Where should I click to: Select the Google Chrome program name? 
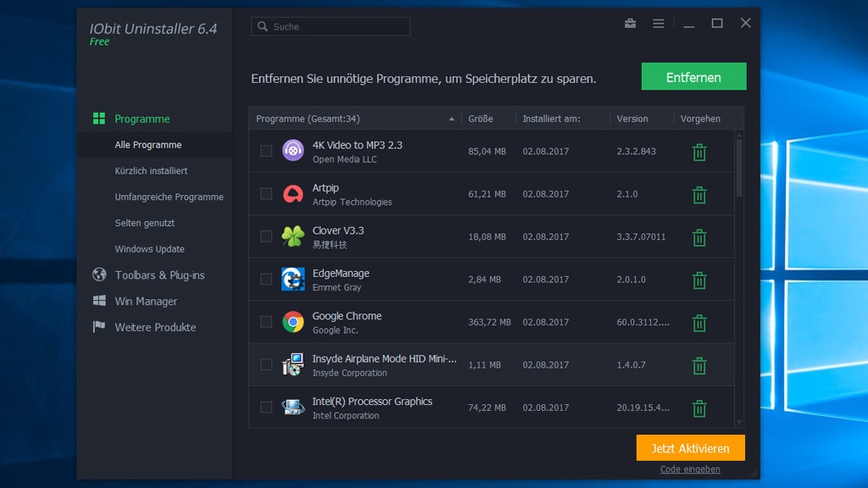pyautogui.click(x=347, y=316)
